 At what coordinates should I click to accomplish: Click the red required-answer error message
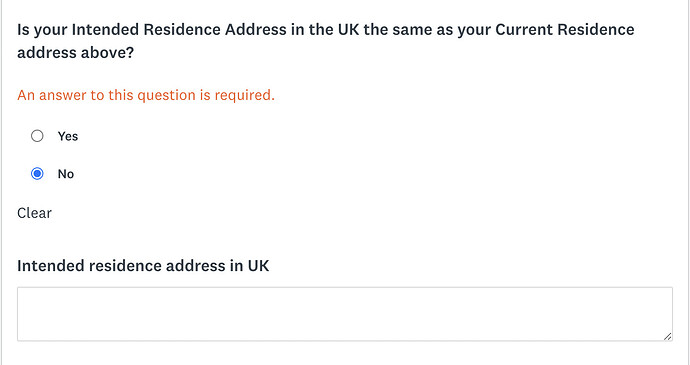[146, 95]
